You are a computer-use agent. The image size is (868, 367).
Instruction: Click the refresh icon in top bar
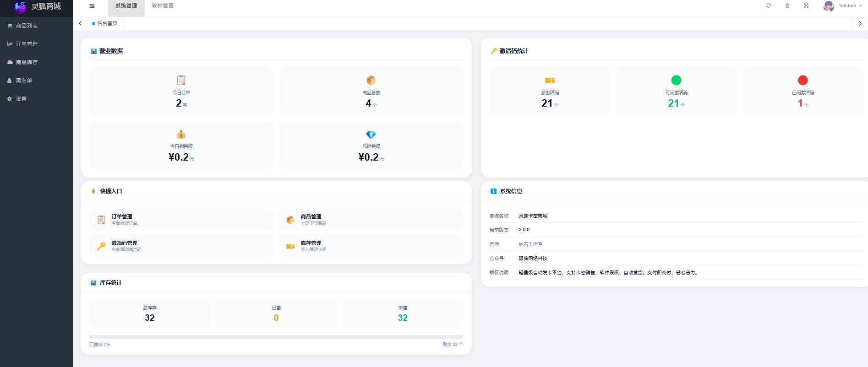coord(769,5)
